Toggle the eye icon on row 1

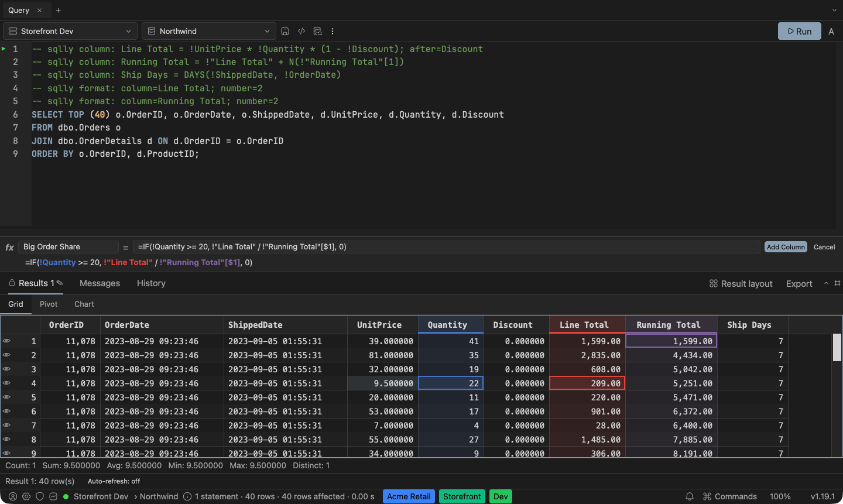pyautogui.click(x=6, y=341)
